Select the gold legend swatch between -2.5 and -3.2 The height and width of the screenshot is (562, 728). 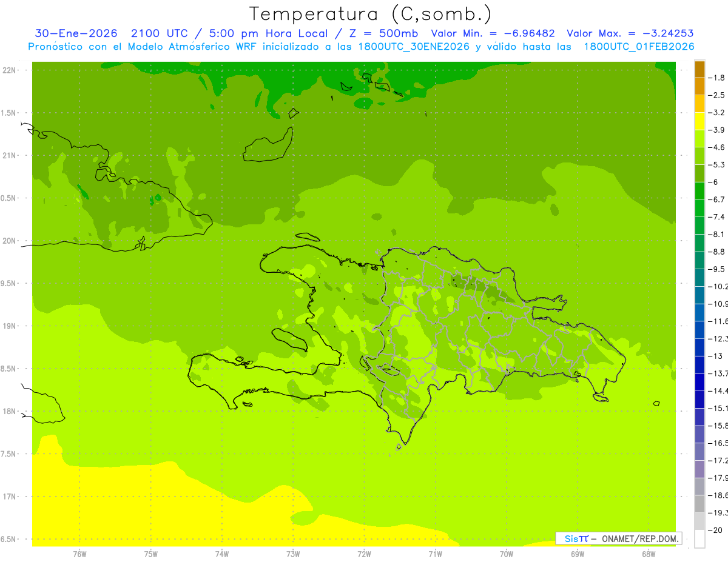699,104
